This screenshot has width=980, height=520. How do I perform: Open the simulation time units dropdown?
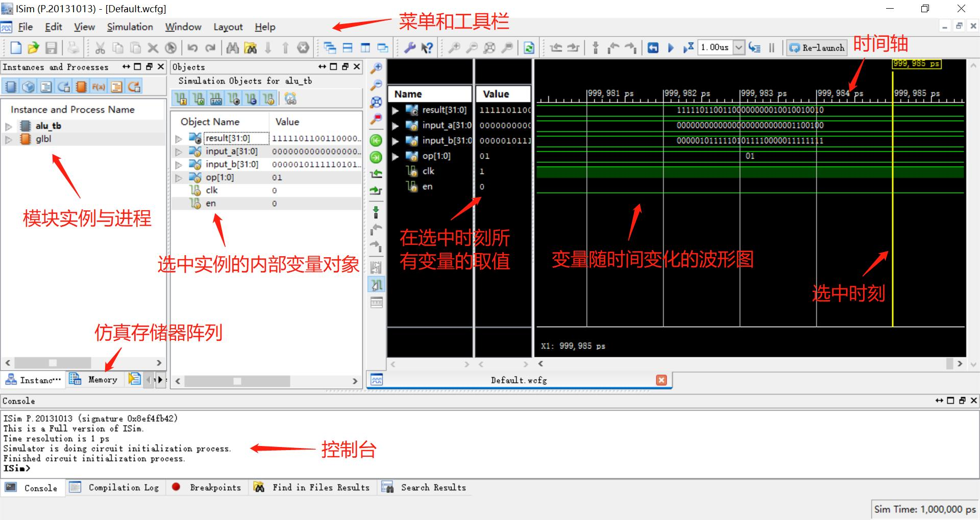(x=739, y=47)
